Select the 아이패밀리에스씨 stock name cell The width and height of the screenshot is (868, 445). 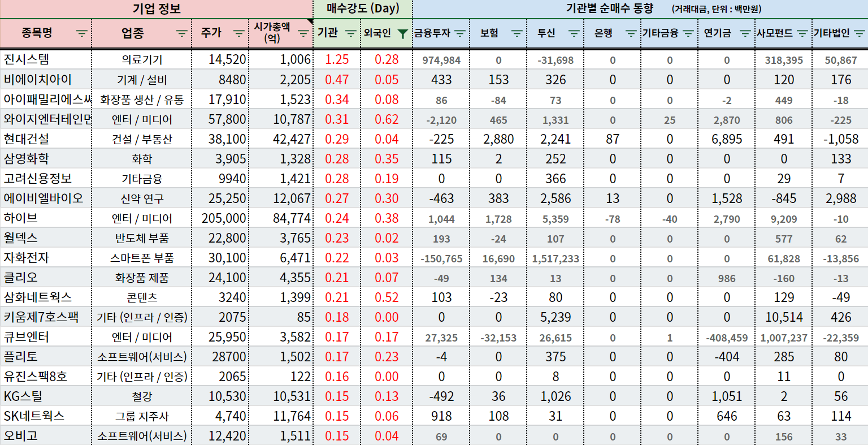(45, 99)
